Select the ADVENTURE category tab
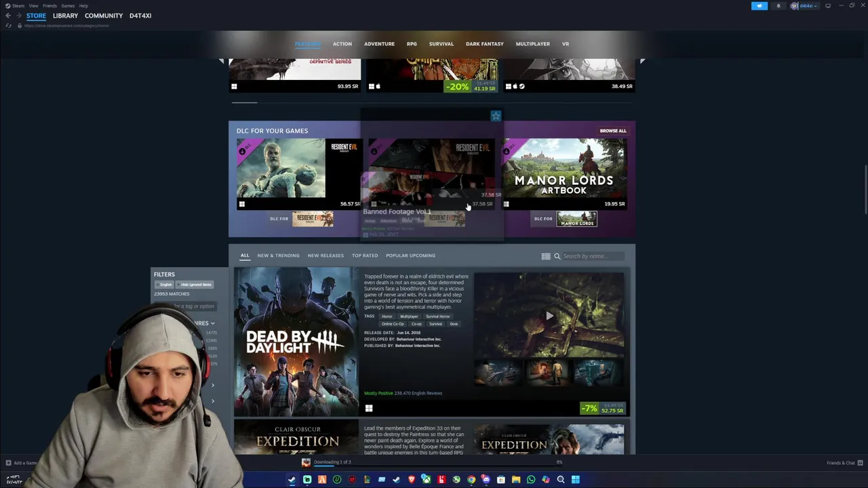868x488 pixels. point(379,44)
